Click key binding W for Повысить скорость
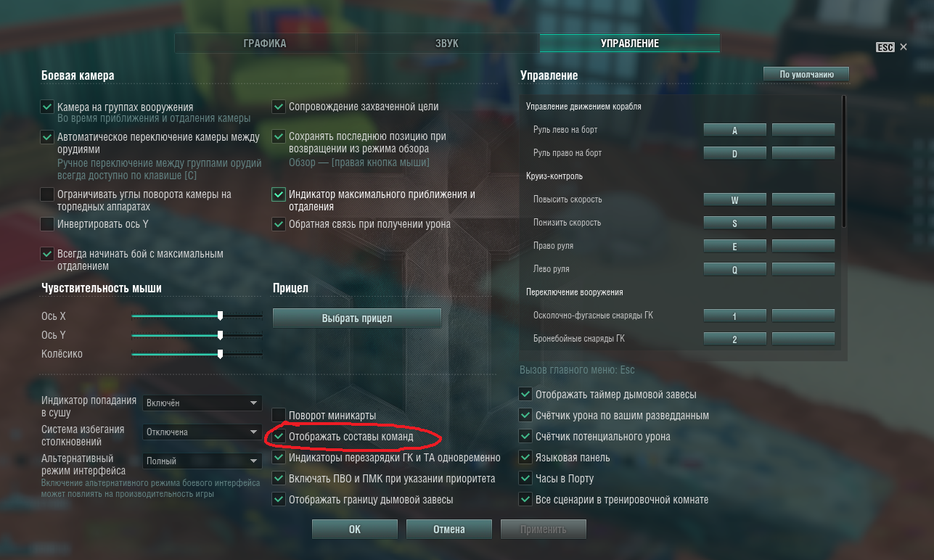The width and height of the screenshot is (934, 560). point(735,200)
